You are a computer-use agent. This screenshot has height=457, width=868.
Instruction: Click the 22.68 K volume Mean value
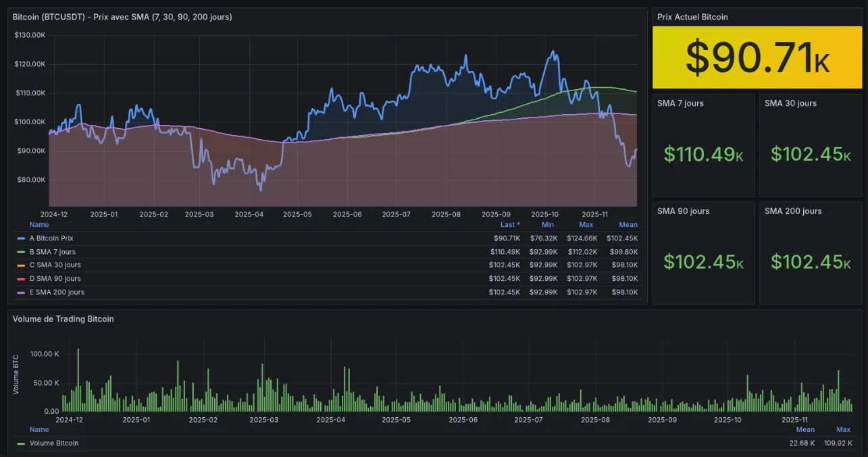click(802, 443)
